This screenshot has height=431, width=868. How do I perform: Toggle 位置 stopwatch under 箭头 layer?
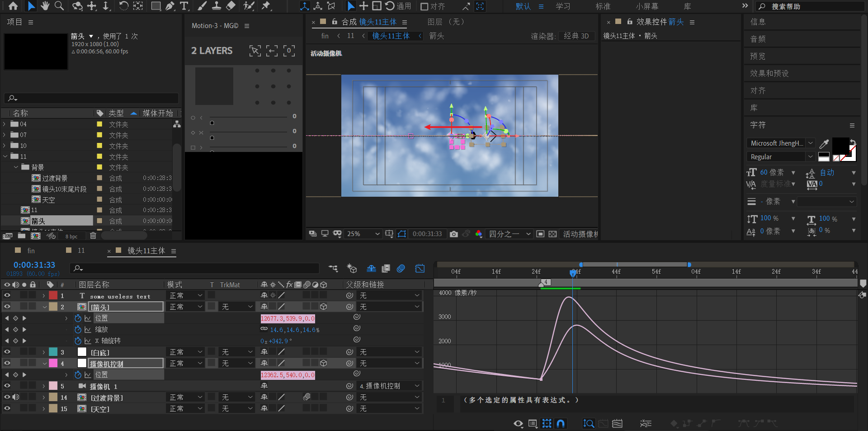tap(78, 318)
